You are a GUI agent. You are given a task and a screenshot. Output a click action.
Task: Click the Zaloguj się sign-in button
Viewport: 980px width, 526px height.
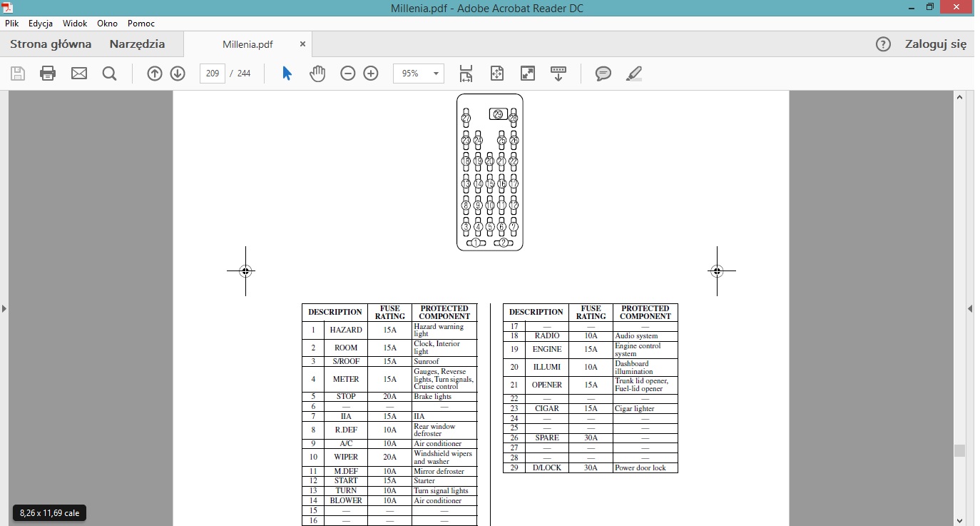coord(935,44)
